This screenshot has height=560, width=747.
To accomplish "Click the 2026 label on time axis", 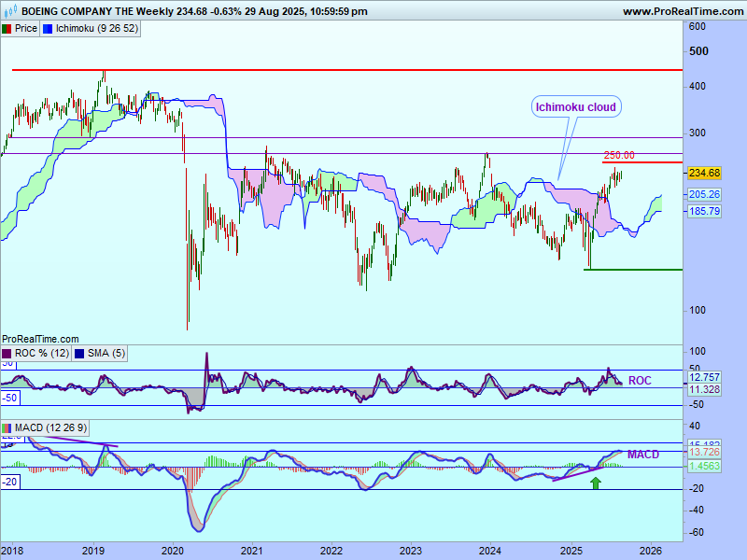I will coord(651,551).
